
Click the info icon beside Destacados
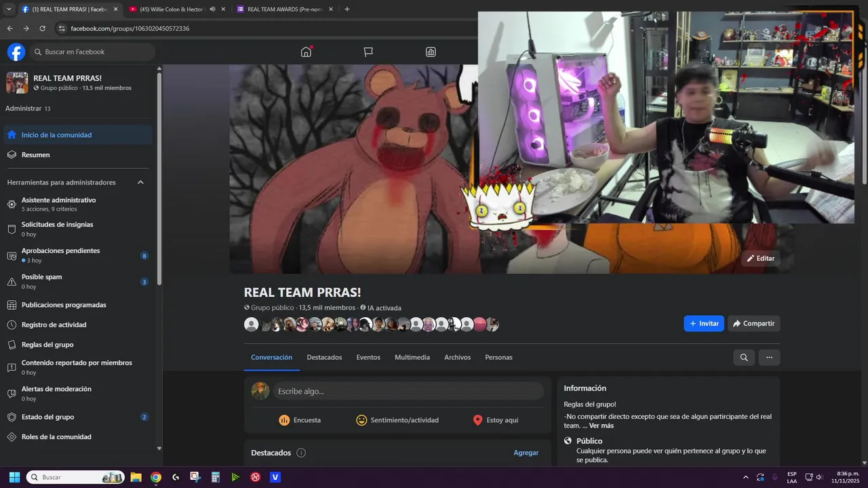[x=301, y=453]
